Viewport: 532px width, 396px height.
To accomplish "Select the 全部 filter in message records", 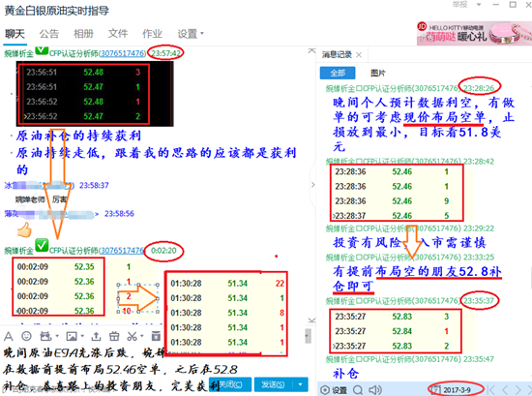I will (338, 73).
